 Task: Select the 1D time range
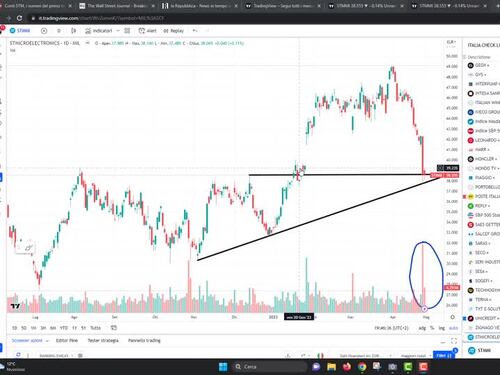(14, 328)
